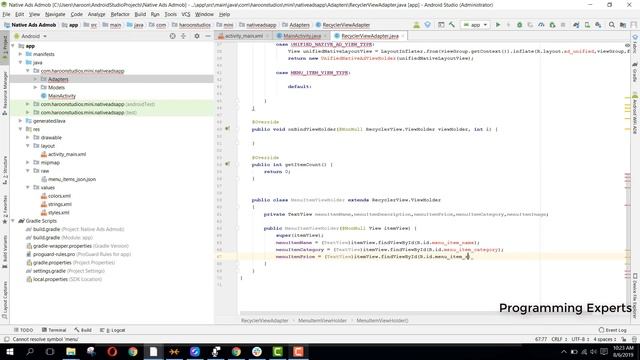640x360 pixels.
Task: Open the Profiler toolbar icon
Action: (541, 25)
